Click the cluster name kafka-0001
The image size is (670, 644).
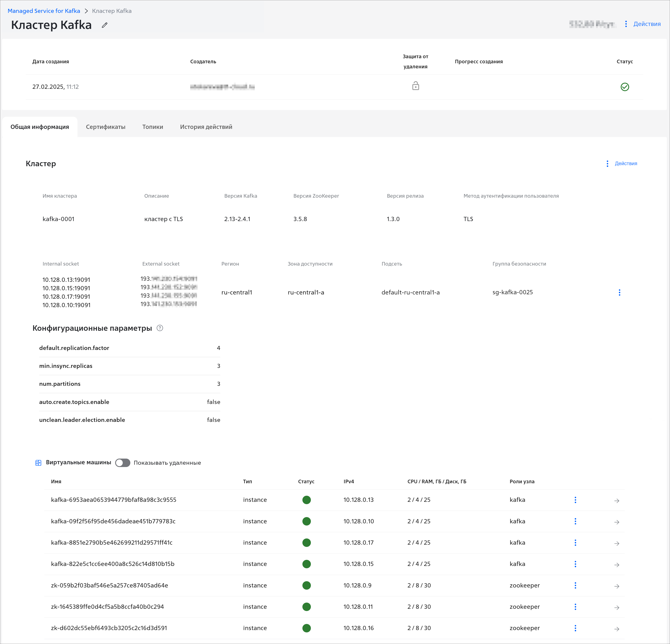[58, 219]
